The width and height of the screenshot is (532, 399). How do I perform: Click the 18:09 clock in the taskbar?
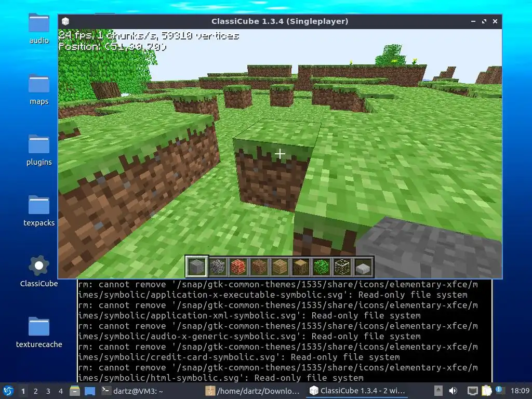click(520, 391)
